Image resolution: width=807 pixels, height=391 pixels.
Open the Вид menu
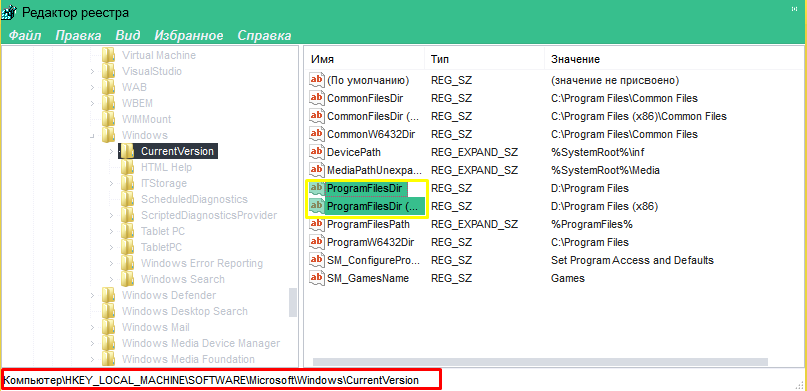point(128,35)
